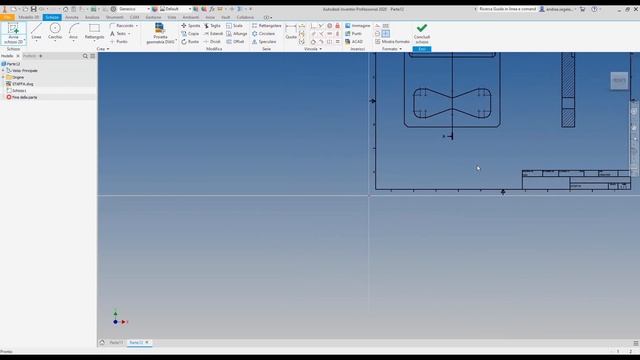Switch to the Strumenti ribbon tab
Image resolution: width=640 pixels, height=360 pixels.
pyautogui.click(x=115, y=17)
